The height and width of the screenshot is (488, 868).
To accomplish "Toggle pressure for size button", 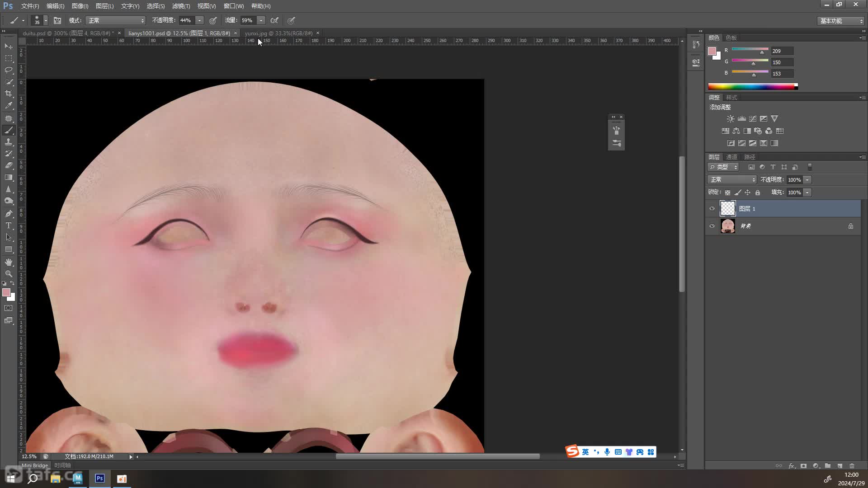I will pyautogui.click(x=292, y=20).
